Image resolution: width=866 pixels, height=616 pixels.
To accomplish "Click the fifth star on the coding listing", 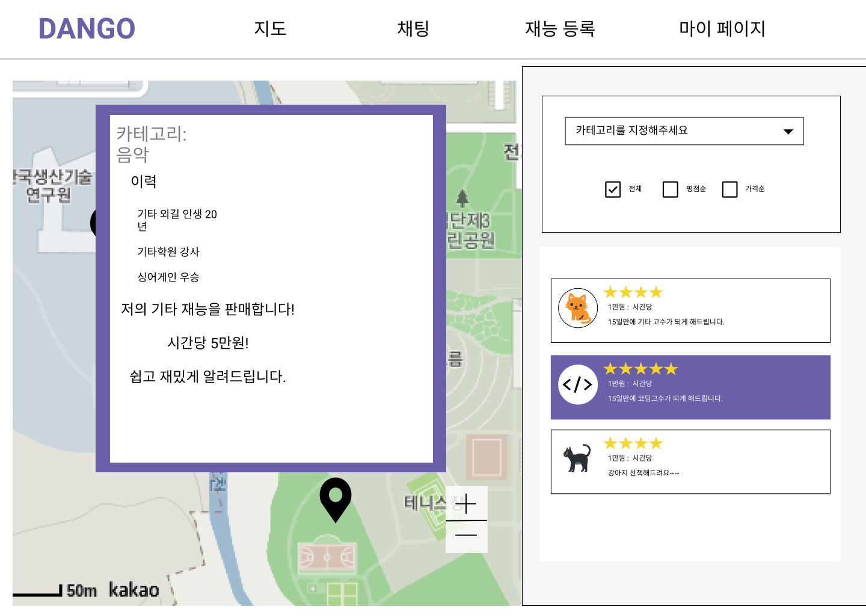I will (x=672, y=368).
